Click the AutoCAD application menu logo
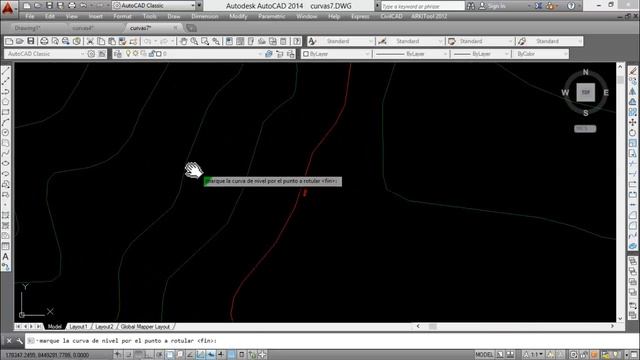The height and width of the screenshot is (360, 640). pos(7,7)
